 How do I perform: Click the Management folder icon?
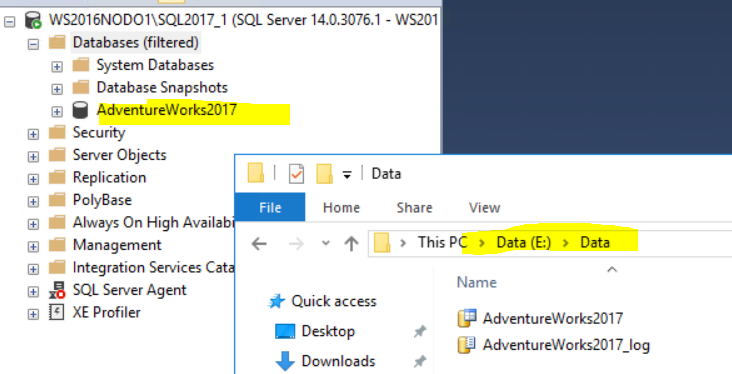57,245
